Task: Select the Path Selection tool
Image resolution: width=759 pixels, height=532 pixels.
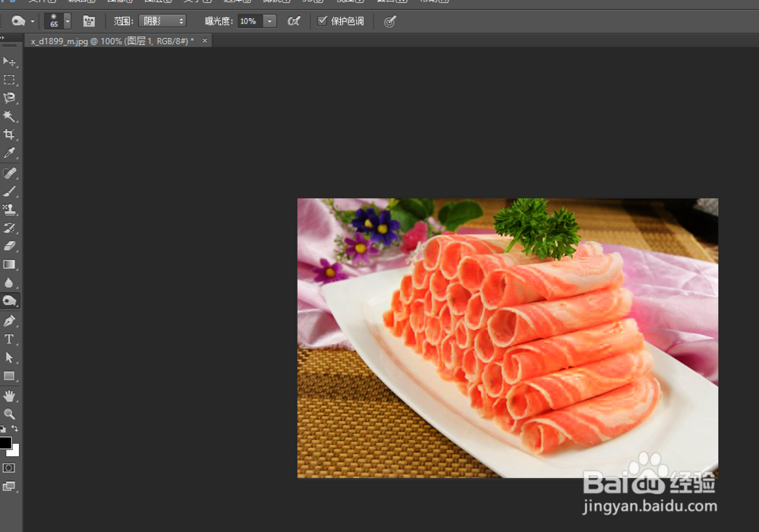Action: (9, 357)
